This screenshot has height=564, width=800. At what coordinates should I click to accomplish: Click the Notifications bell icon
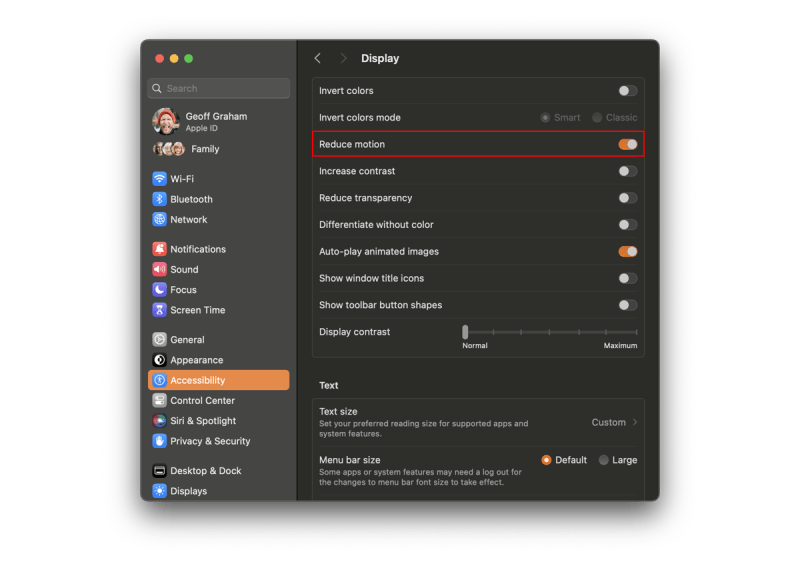pos(159,249)
